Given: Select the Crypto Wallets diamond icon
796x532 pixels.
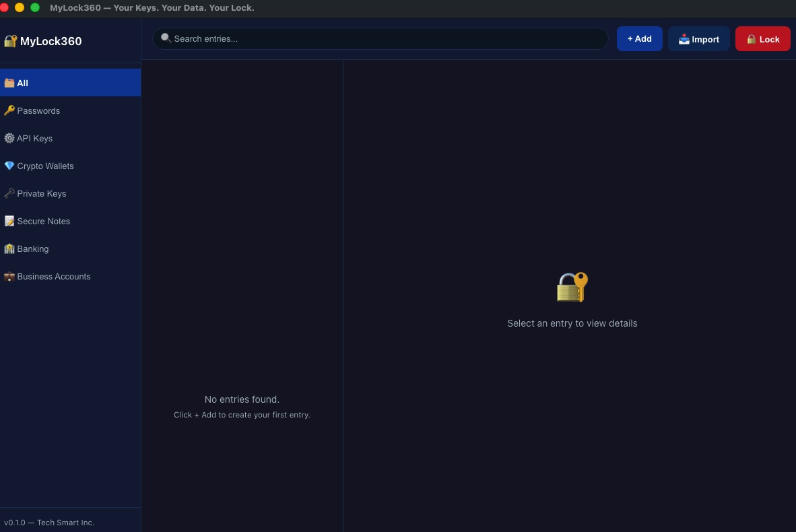Looking at the screenshot, I should [9, 166].
